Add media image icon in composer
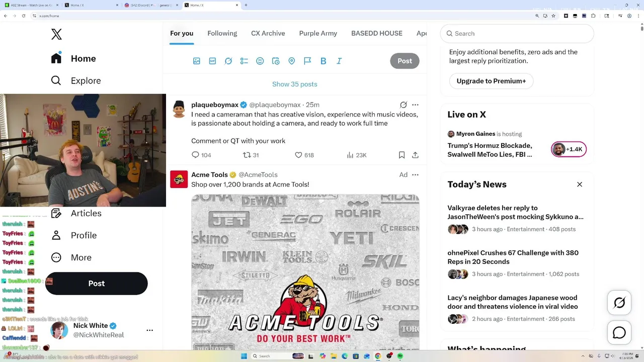 (197, 61)
